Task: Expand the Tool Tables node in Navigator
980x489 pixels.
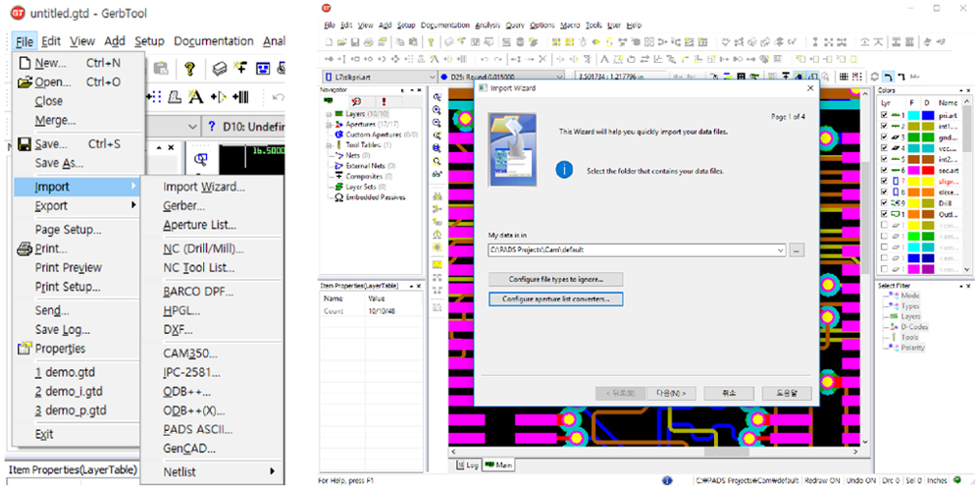Action: tap(328, 144)
